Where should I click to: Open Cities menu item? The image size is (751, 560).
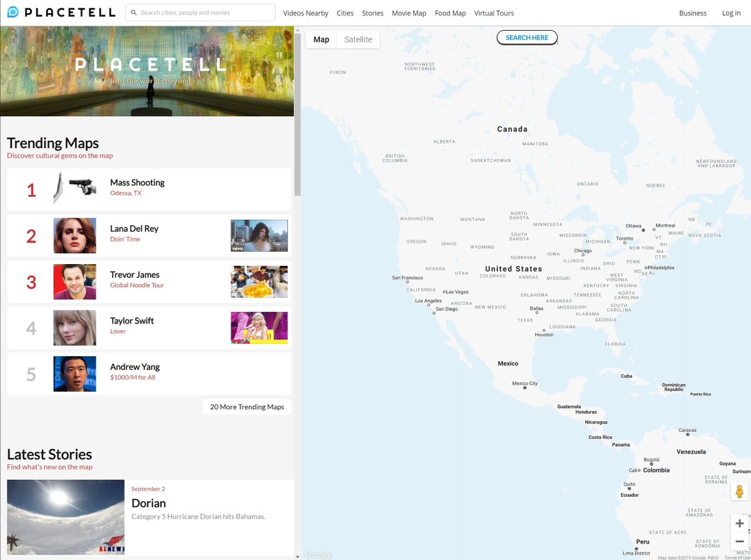pos(345,13)
